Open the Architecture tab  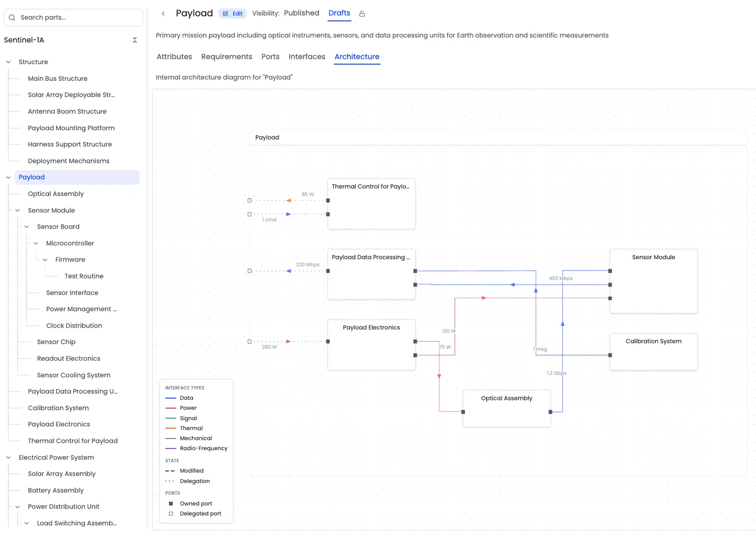[357, 57]
